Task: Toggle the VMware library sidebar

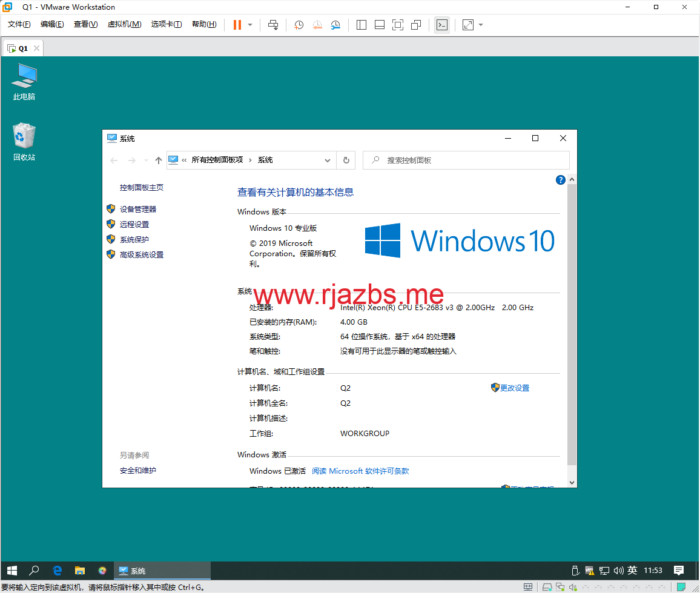Action: pyautogui.click(x=362, y=25)
